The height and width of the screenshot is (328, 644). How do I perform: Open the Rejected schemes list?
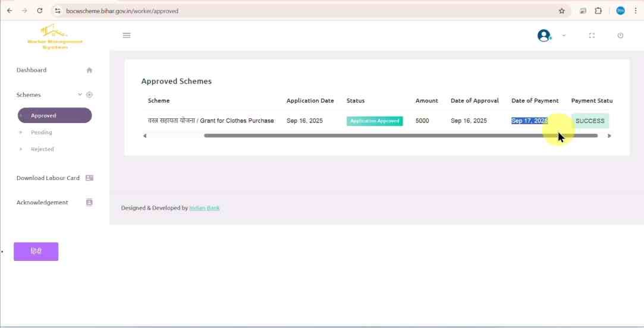pyautogui.click(x=42, y=149)
